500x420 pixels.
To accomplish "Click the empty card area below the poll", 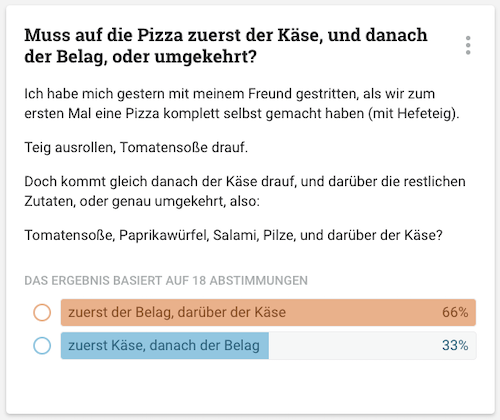I will pyautogui.click(x=250, y=388).
